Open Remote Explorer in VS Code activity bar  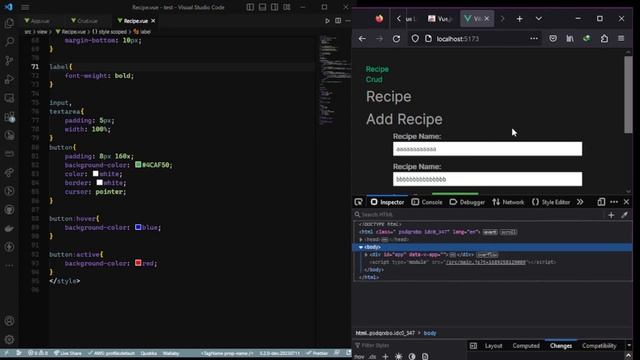9,98
